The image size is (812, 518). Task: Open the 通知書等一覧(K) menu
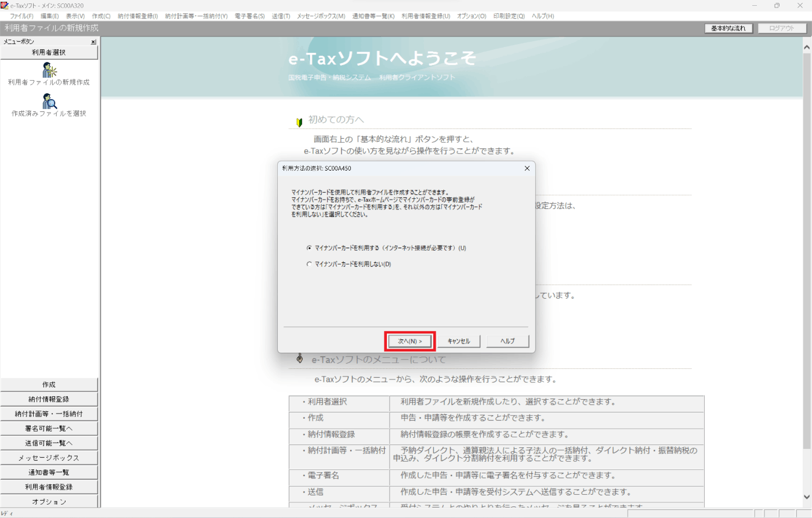[x=373, y=16]
